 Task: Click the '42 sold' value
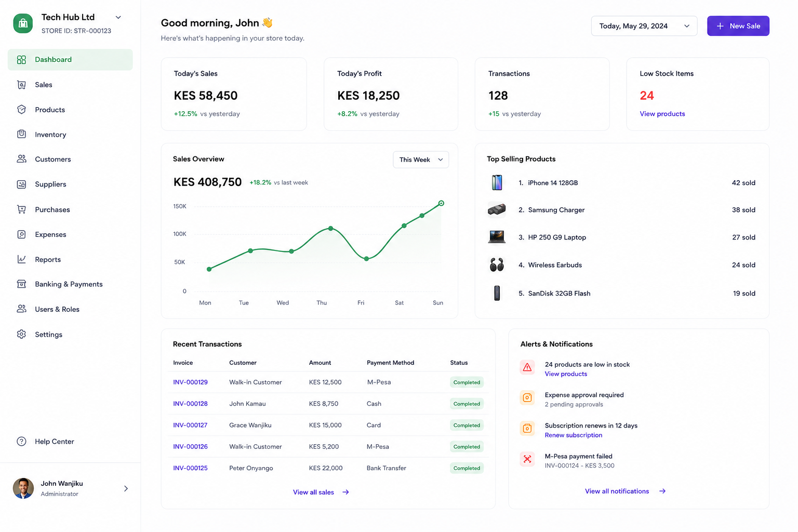(743, 183)
